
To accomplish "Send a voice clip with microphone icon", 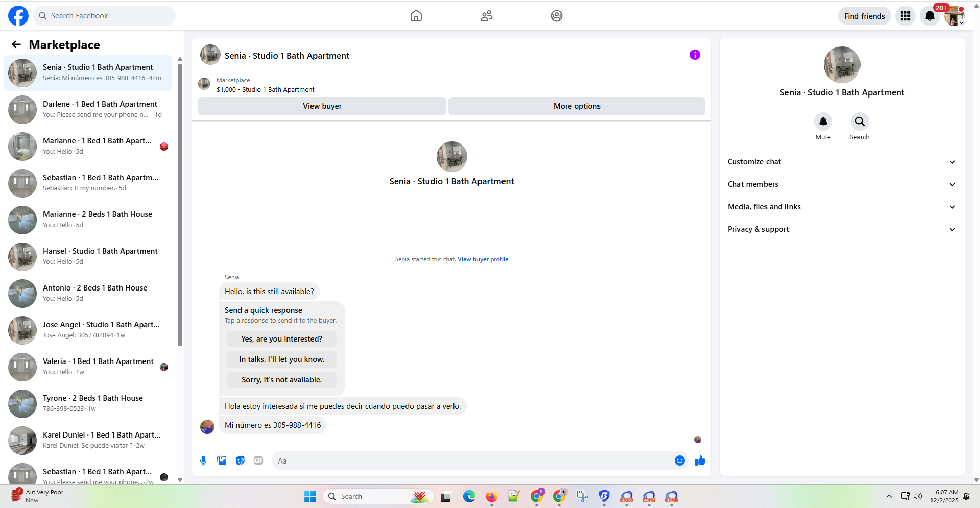I will click(203, 461).
